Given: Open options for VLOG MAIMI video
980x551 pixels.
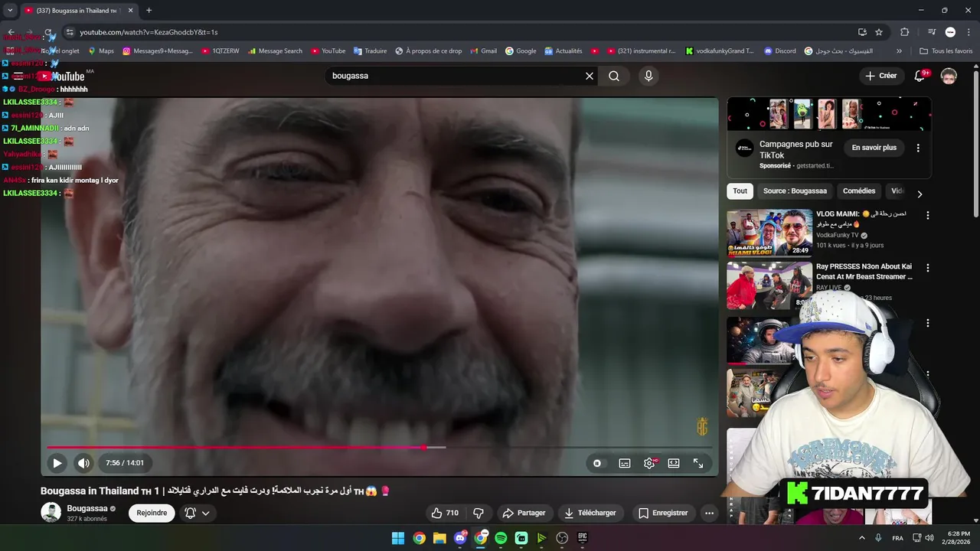Looking at the screenshot, I should [927, 216].
